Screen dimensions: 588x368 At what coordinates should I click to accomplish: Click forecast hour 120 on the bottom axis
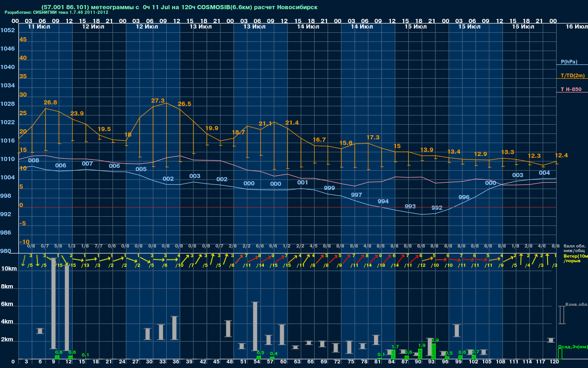pyautogui.click(x=554, y=362)
